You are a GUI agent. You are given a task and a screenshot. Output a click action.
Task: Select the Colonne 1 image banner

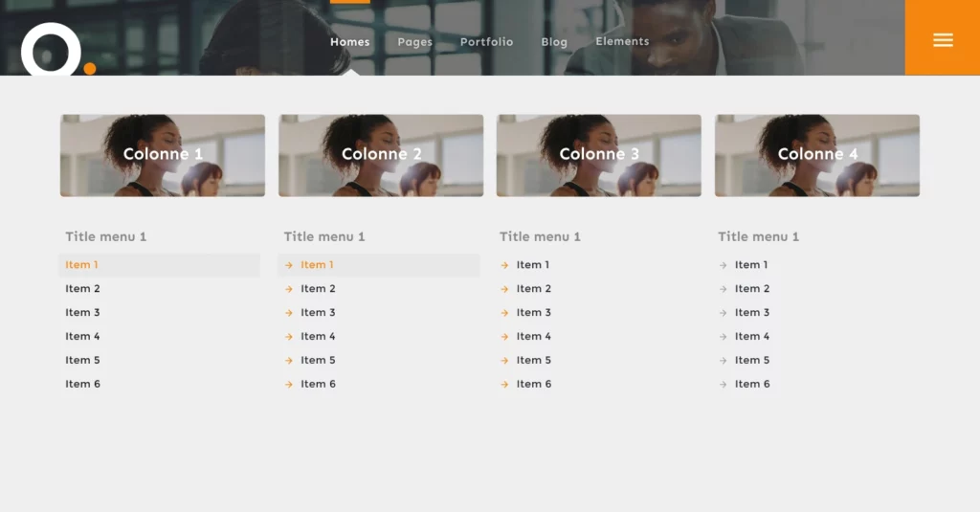(x=163, y=155)
